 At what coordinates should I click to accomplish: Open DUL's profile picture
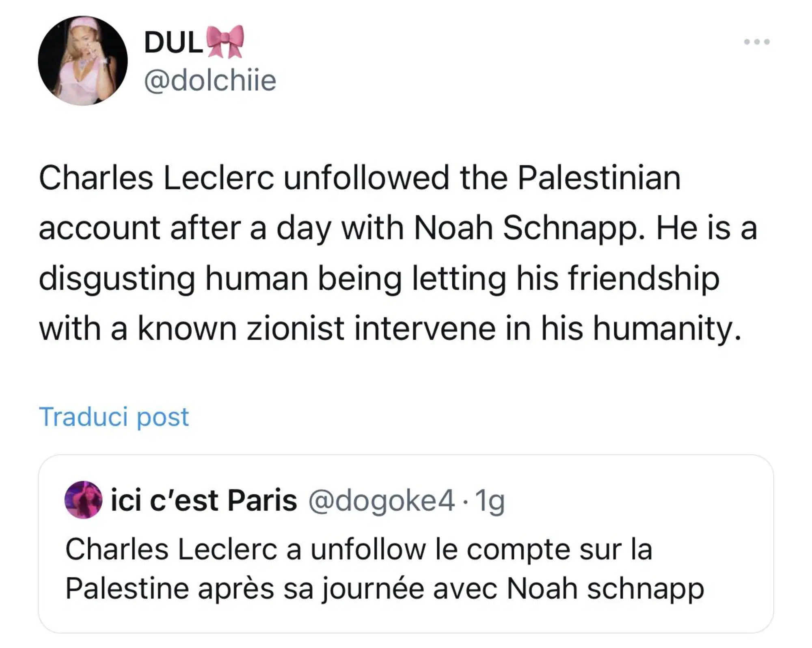(83, 61)
